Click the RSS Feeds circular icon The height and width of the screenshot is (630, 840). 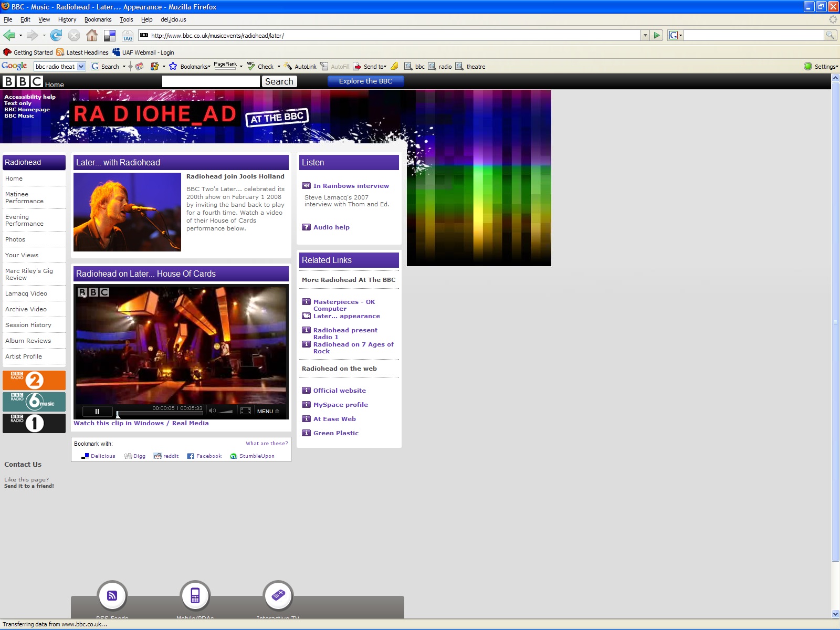click(112, 595)
